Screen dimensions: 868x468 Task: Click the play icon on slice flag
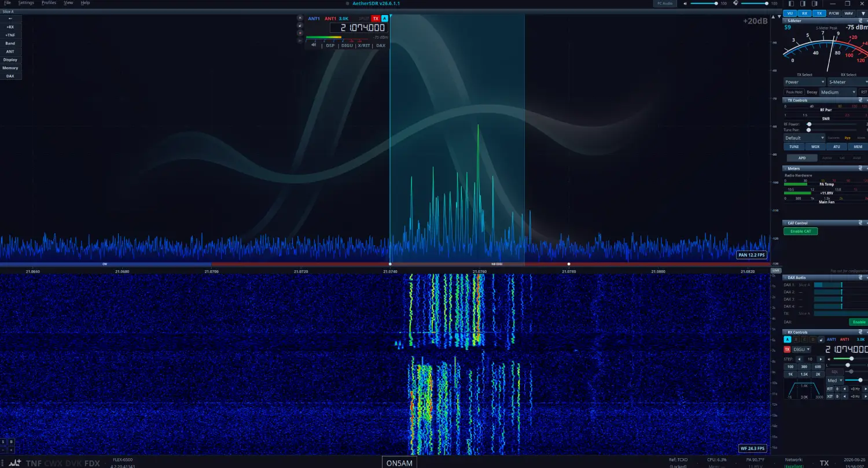tap(300, 40)
